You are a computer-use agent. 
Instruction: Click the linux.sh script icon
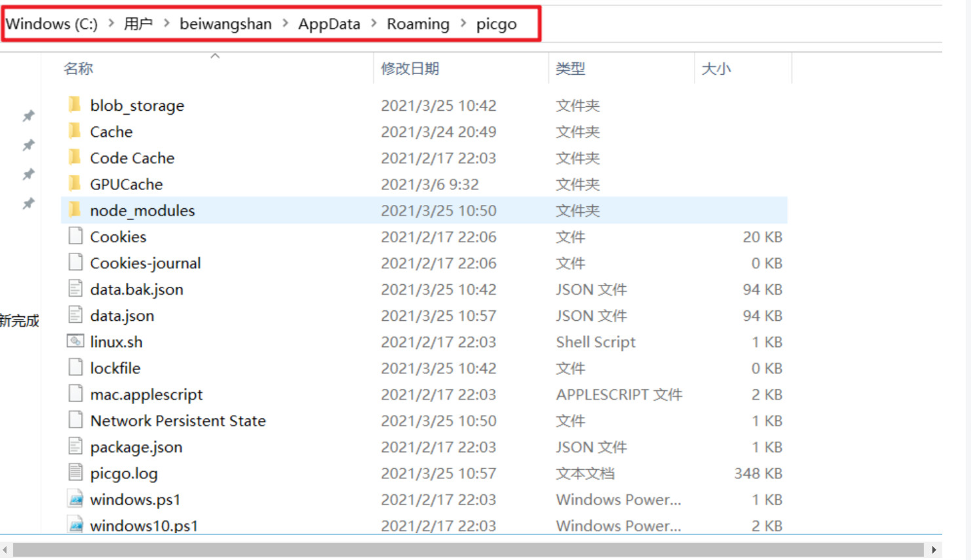click(x=75, y=341)
